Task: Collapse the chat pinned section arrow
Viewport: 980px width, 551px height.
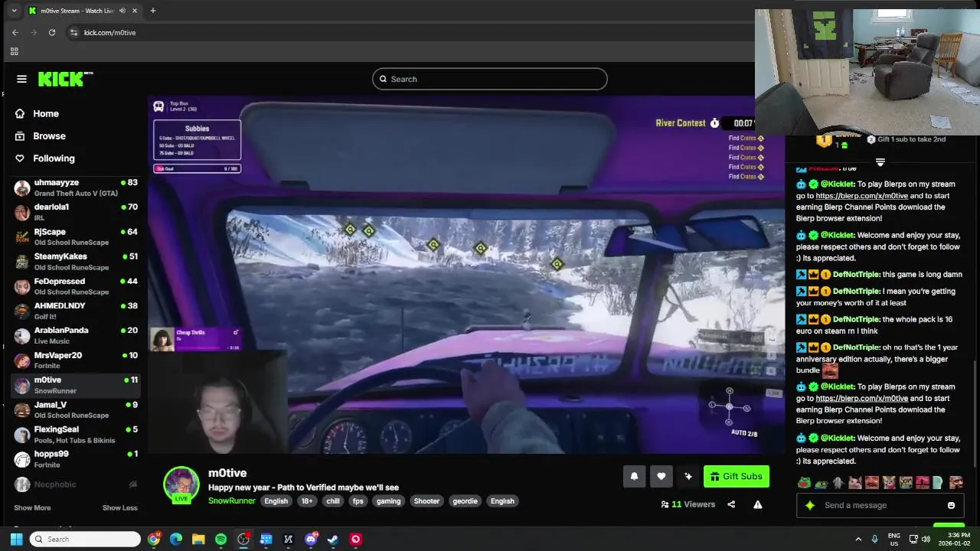Action: click(x=880, y=161)
